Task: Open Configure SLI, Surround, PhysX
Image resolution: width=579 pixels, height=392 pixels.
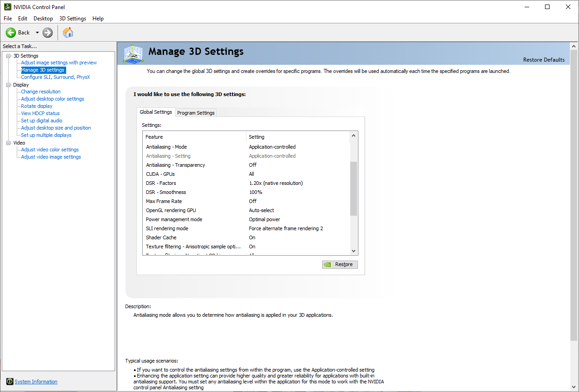Action: [x=55, y=77]
